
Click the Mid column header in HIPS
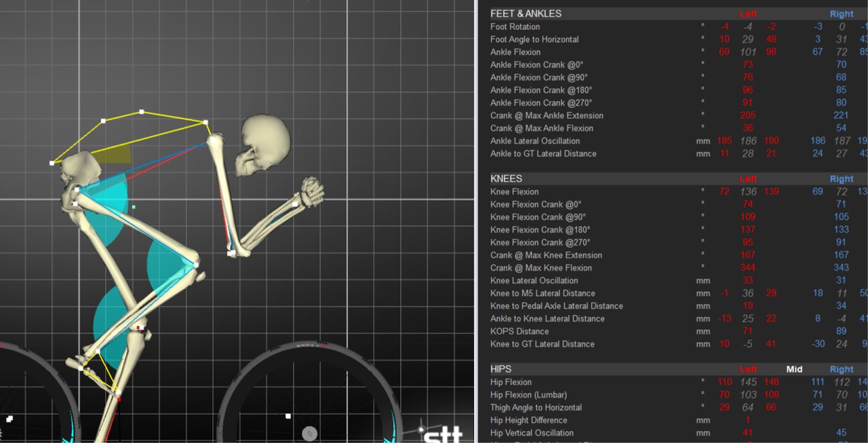point(794,370)
